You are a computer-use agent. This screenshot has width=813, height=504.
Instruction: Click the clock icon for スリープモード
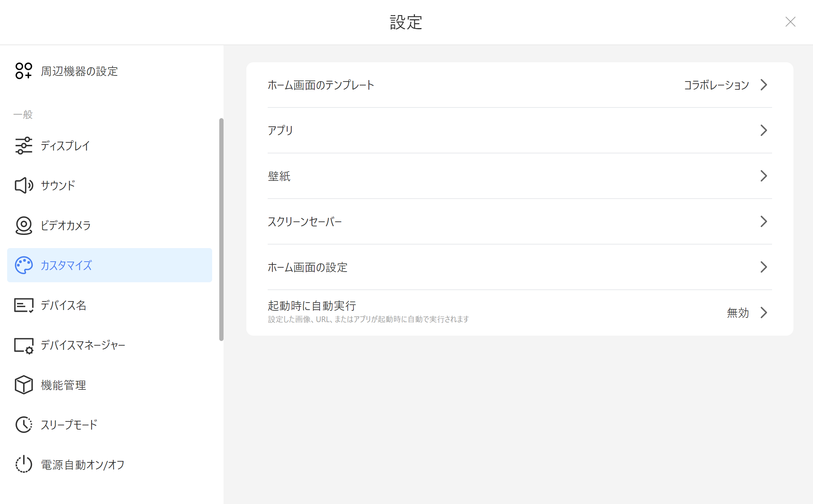point(23,425)
